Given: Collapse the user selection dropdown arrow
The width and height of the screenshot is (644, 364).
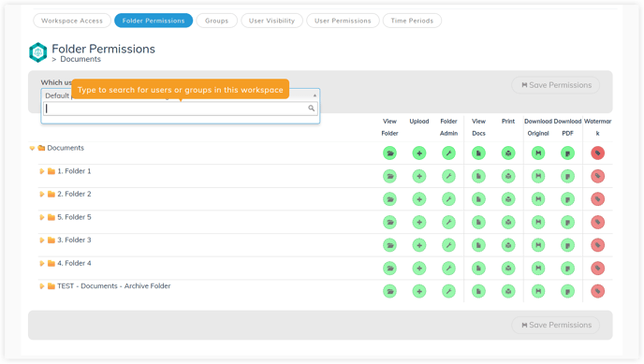Looking at the screenshot, I should 315,95.
